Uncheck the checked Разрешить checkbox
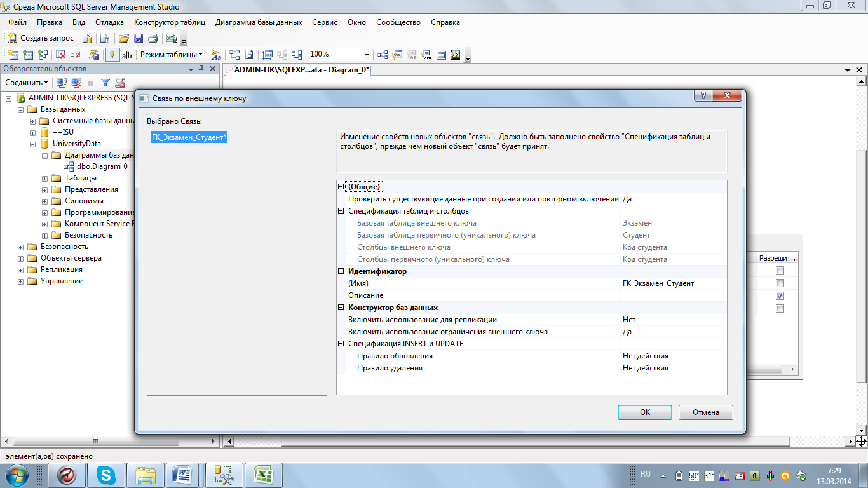Viewport: 868px width, 488px height. (x=780, y=296)
